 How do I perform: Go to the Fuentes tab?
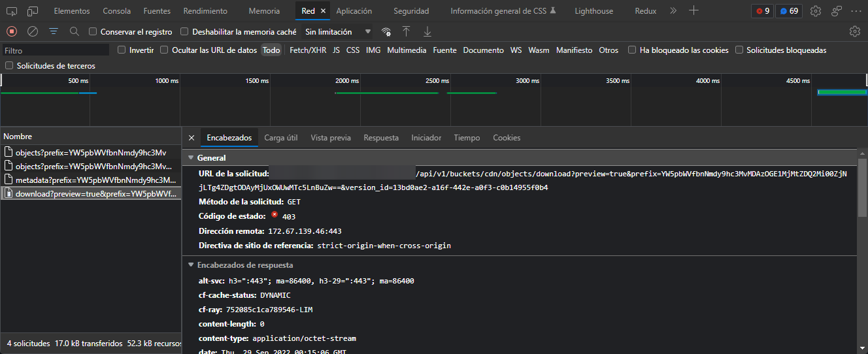[157, 11]
